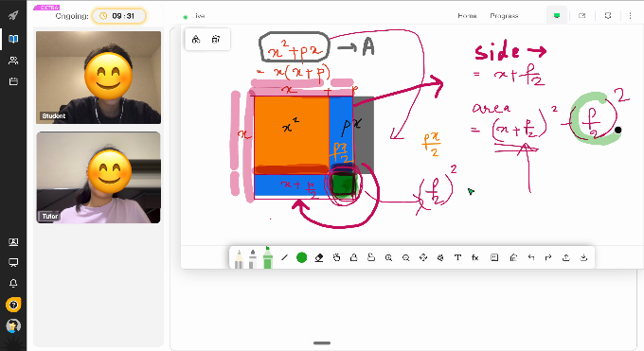Viewport: 644px width, 351px height.
Task: Select the Text tool
Action: tap(457, 257)
